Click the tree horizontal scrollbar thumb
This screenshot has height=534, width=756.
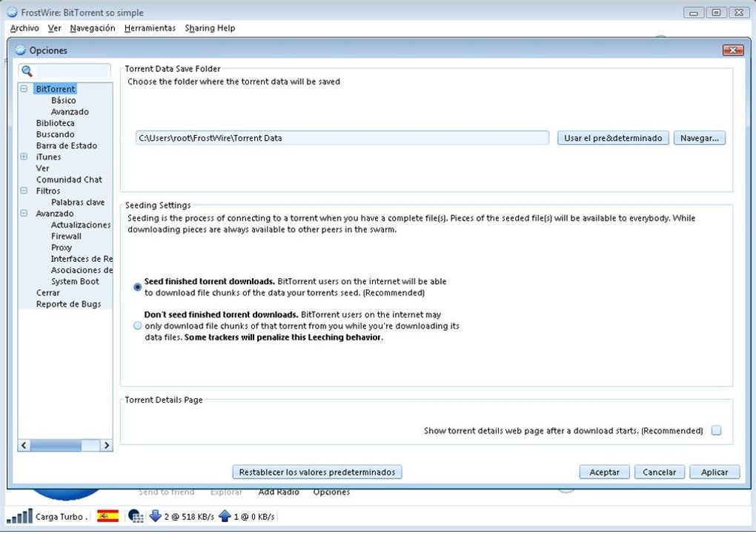56,445
